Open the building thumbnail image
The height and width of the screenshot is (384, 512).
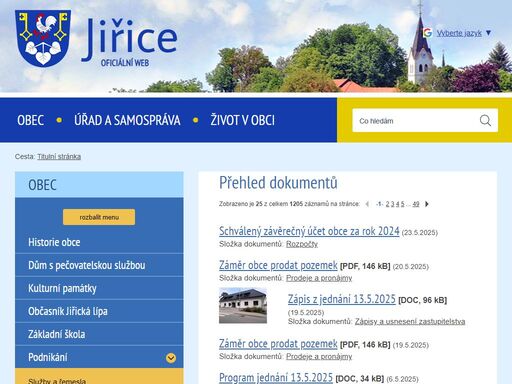pos(243,305)
